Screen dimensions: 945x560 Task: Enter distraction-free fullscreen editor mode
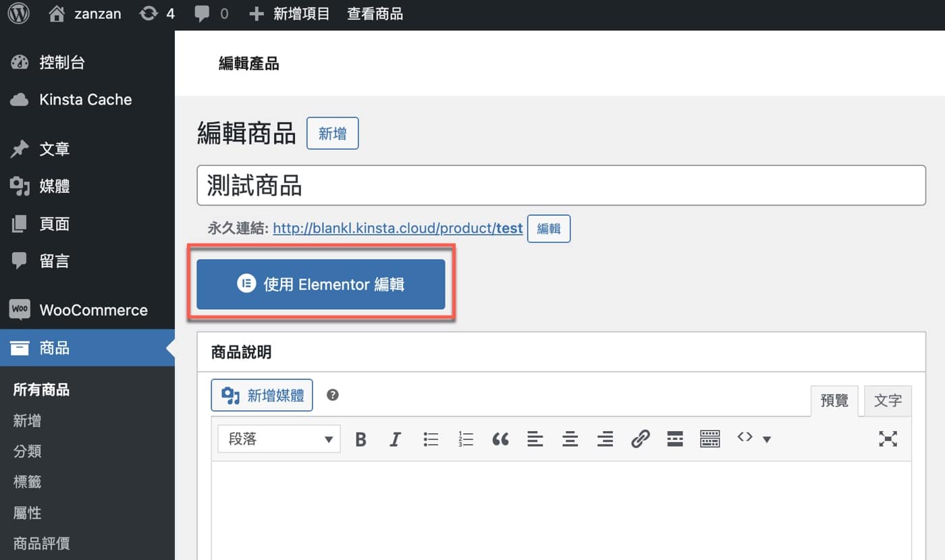coord(888,439)
